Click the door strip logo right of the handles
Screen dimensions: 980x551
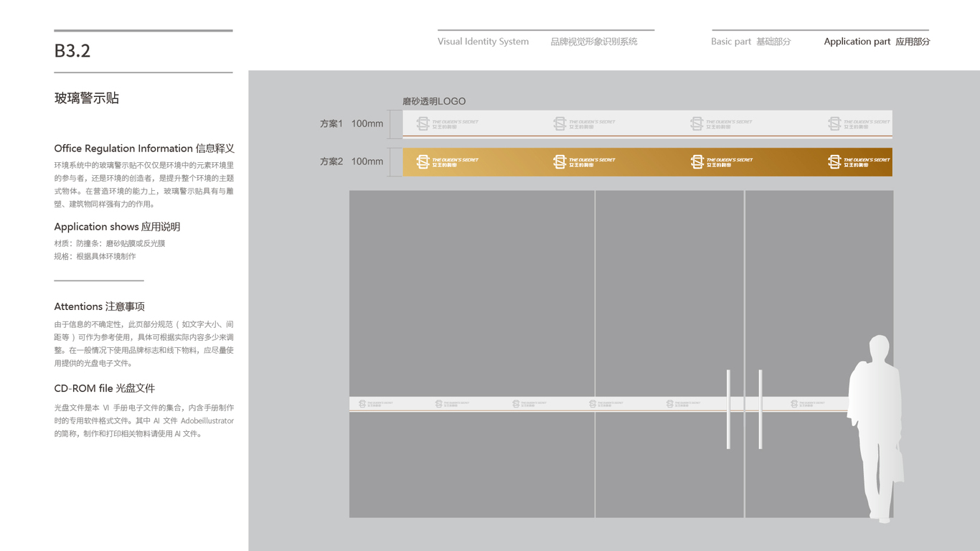click(x=808, y=404)
